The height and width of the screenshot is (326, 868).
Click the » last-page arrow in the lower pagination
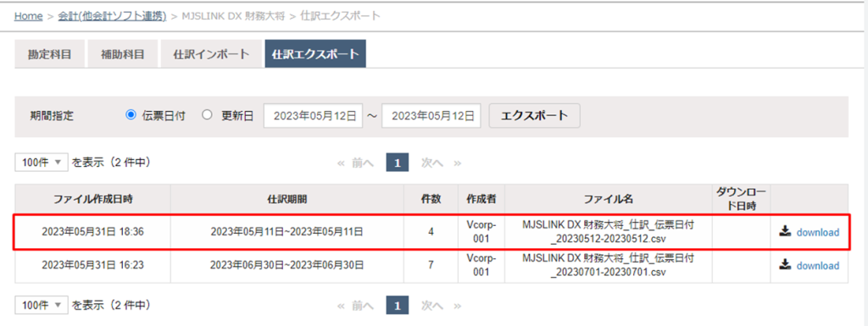457,306
